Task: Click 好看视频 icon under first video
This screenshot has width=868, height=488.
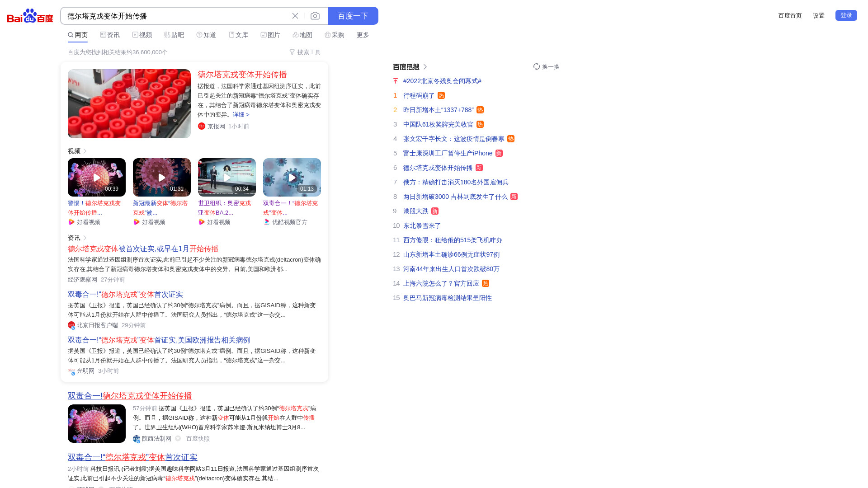Action: [x=71, y=222]
